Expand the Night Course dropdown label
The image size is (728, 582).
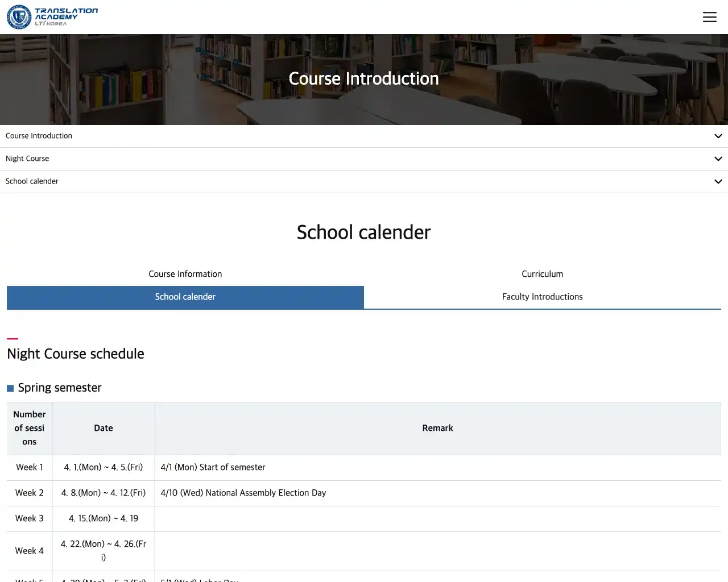pyautogui.click(x=27, y=159)
